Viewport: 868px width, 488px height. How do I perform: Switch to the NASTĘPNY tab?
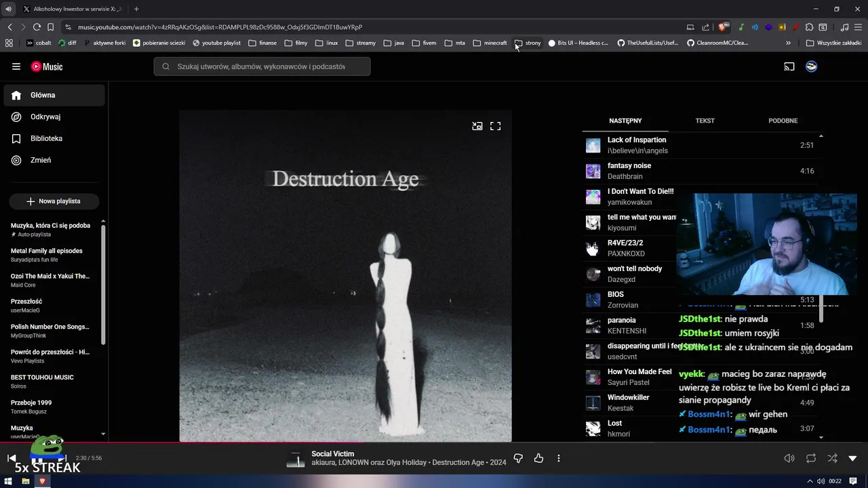625,121
